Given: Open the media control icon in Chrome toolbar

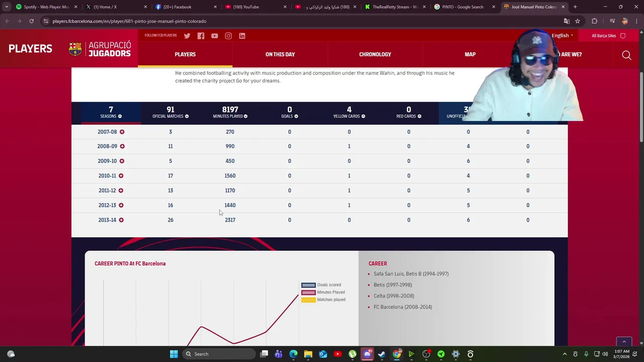Looking at the screenshot, I should (612, 21).
